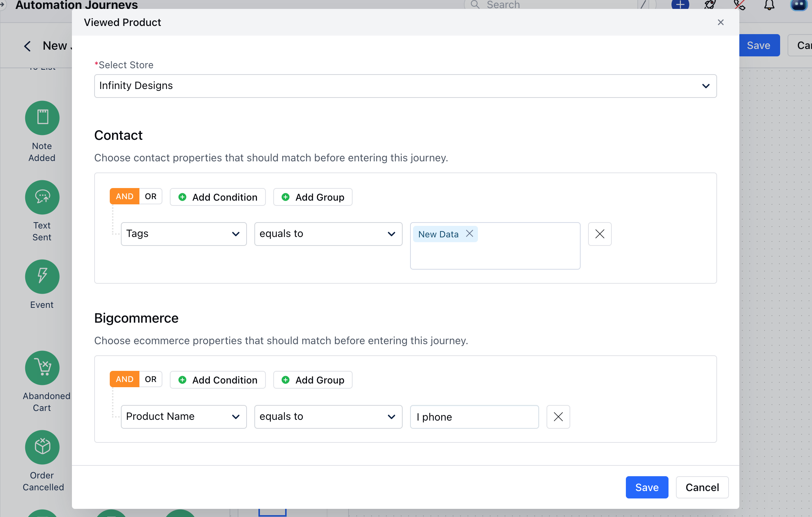Open the Select Store dropdown
This screenshot has height=517, width=812.
(x=405, y=86)
